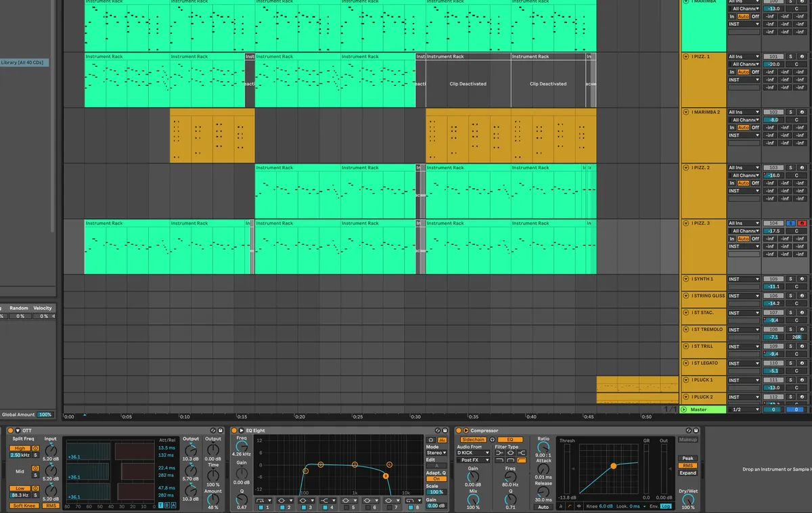Open the I PIZZ. 1 All Ins input dropdown

click(744, 57)
